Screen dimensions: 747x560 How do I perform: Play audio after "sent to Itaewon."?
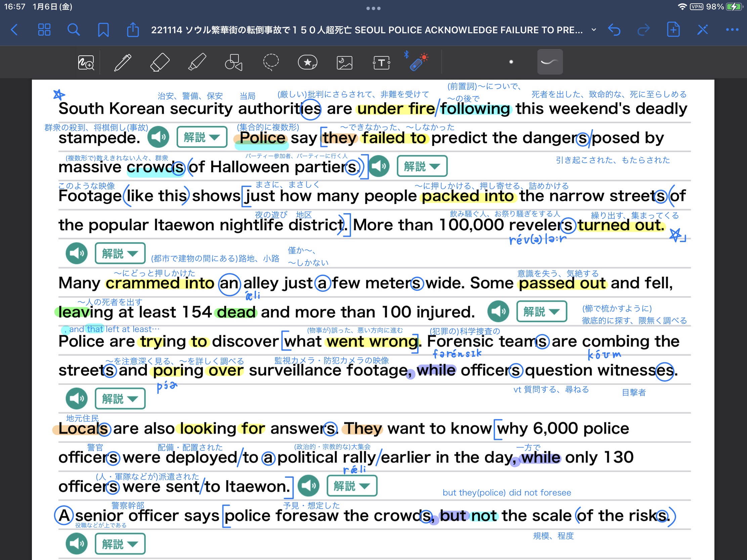tap(309, 485)
